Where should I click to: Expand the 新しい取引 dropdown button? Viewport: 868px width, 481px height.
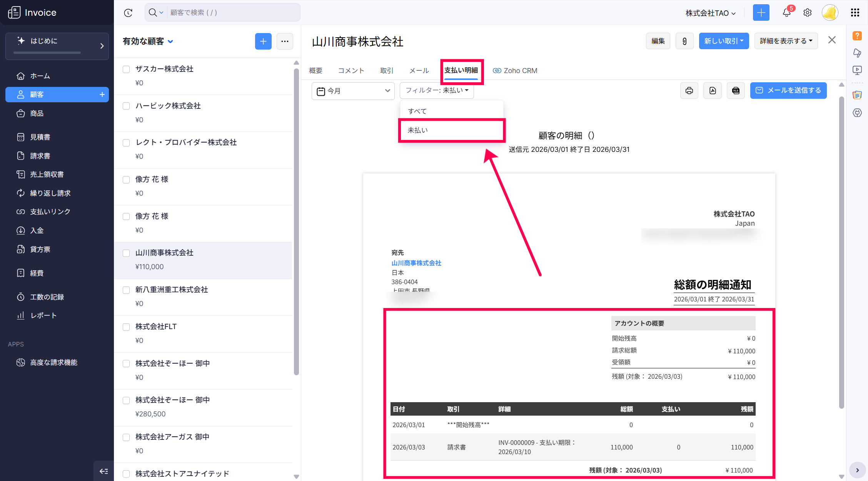724,41
